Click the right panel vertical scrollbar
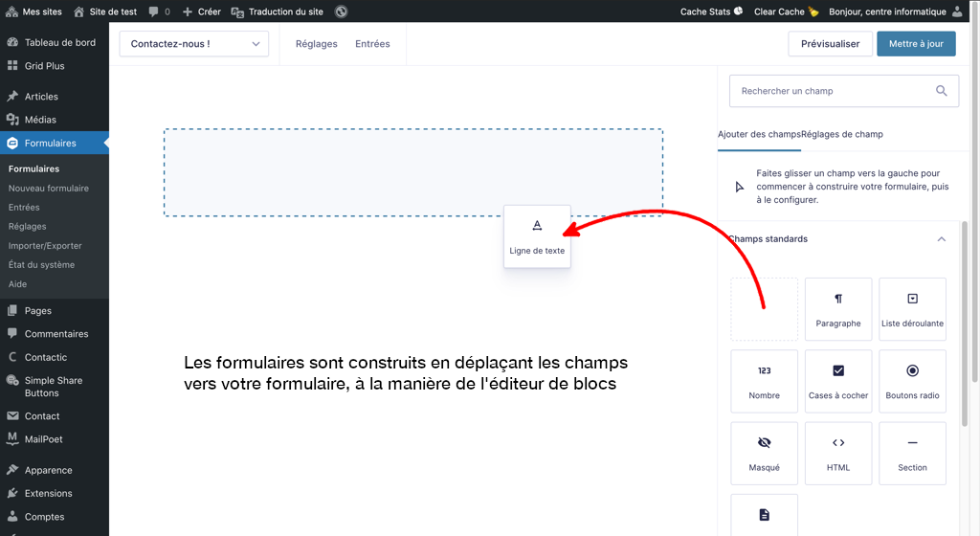 coord(964,325)
